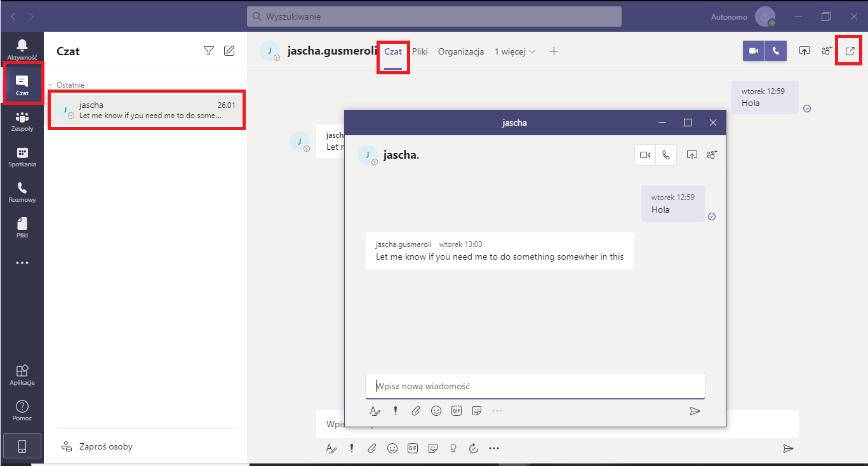This screenshot has height=466, width=868.
Task: Add a new tab with plus
Action: coord(554,51)
